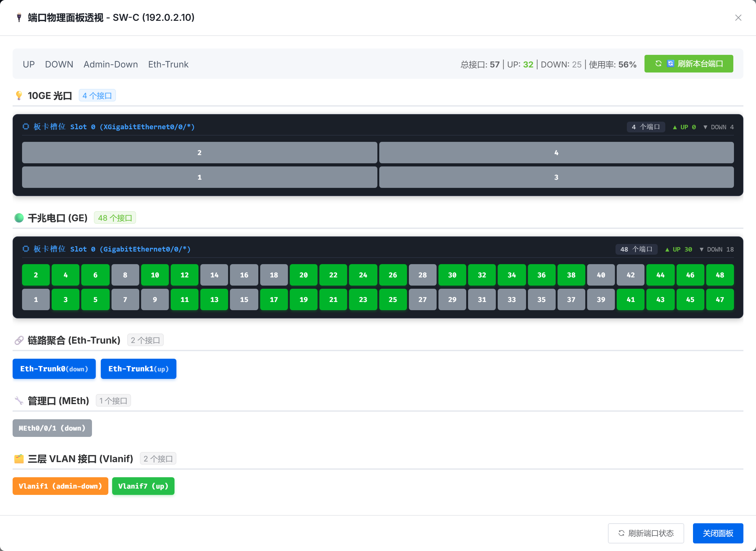
Task: Select the Eth-Trunk legend filter
Action: pyautogui.click(x=168, y=64)
